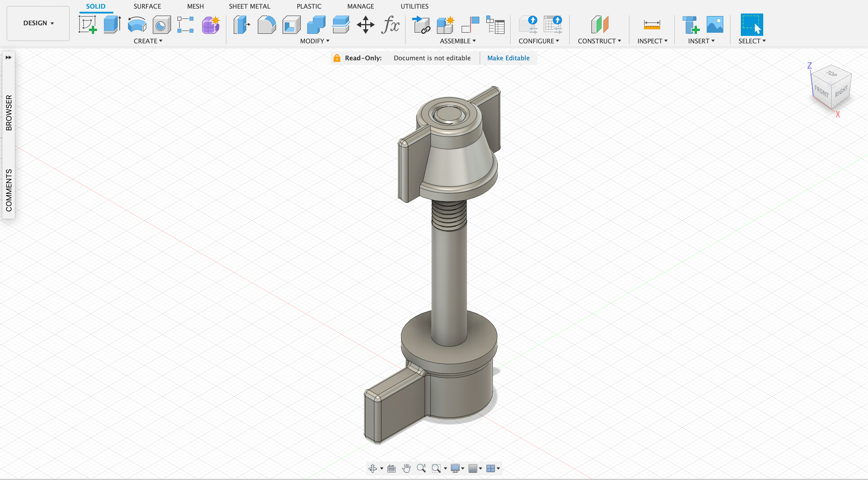
Task: Expand the ASSEMBLE menu
Action: (x=458, y=41)
